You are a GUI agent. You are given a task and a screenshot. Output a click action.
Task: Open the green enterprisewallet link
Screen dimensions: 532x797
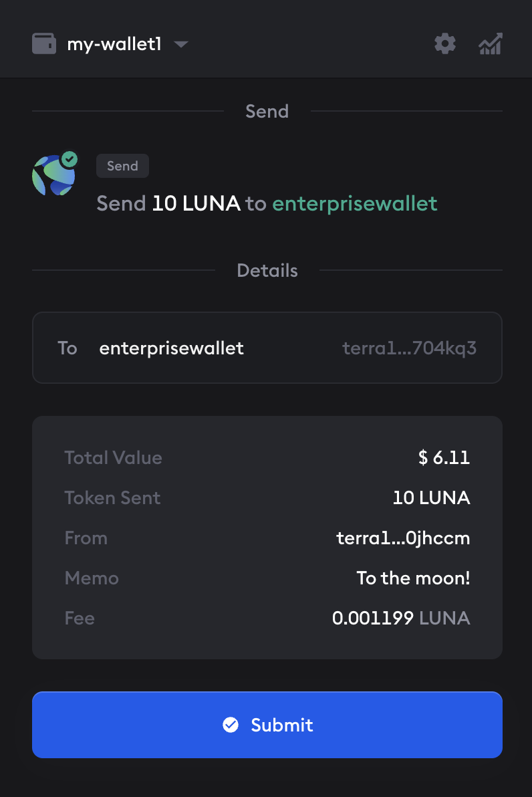[355, 203]
